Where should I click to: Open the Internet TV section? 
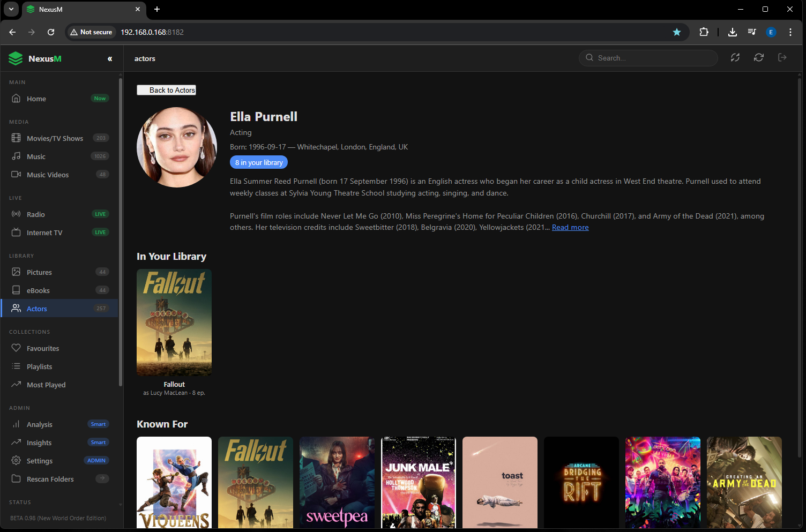tap(44, 232)
